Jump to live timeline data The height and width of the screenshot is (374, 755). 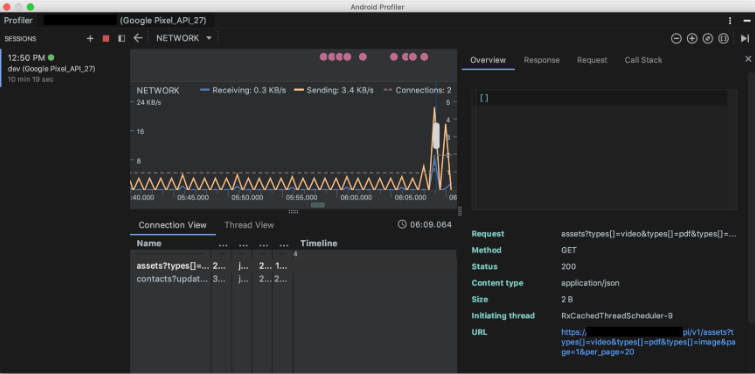[744, 39]
